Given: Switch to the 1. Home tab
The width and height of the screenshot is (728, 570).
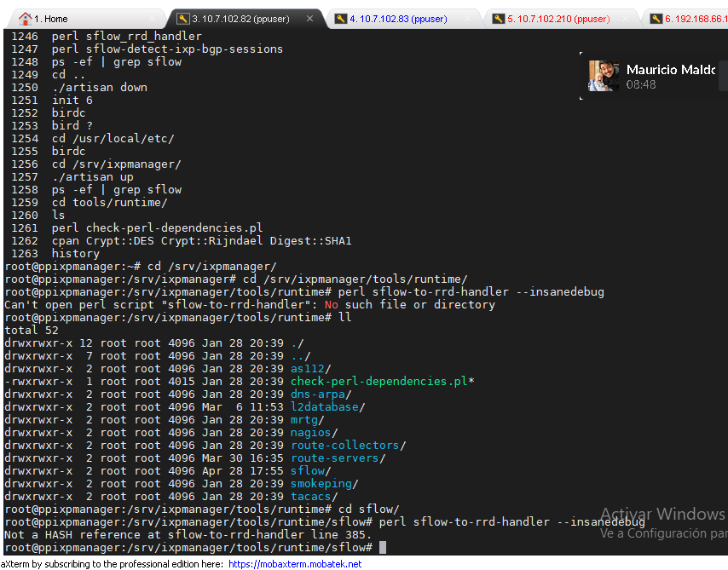Looking at the screenshot, I should [x=51, y=19].
